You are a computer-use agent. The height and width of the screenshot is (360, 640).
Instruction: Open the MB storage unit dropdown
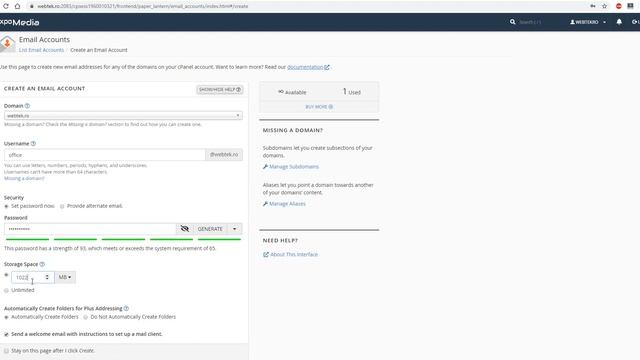pos(65,277)
